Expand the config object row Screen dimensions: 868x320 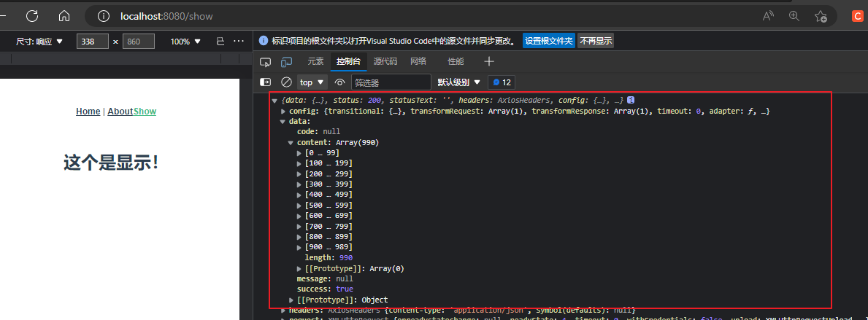point(283,112)
